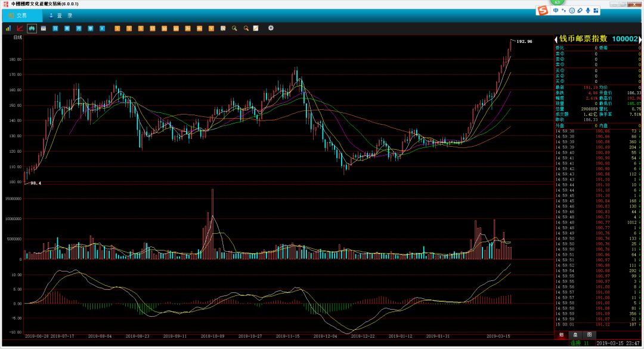The width and height of the screenshot is (644, 349).
Task: Click the 2018-10-09 date axis label
Action: coord(212,336)
